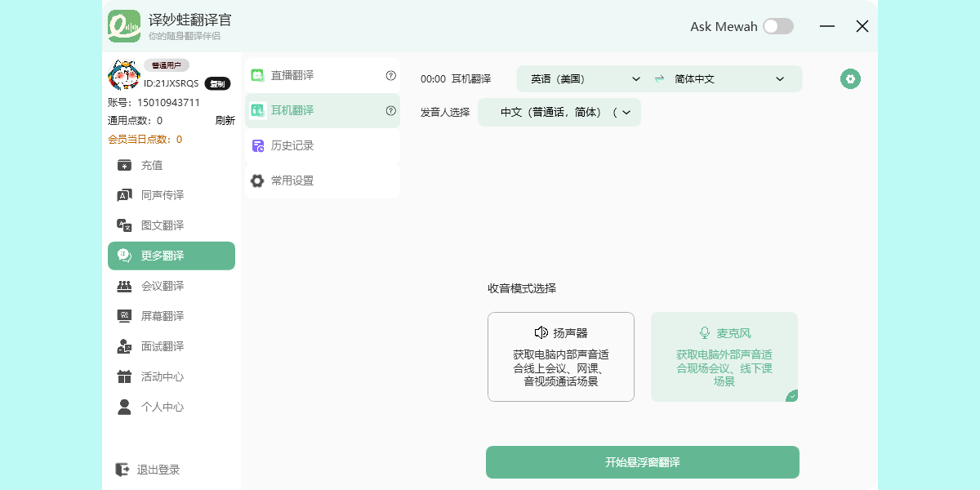Click the user avatar picture
Screen dimensions: 980x490
point(123,75)
